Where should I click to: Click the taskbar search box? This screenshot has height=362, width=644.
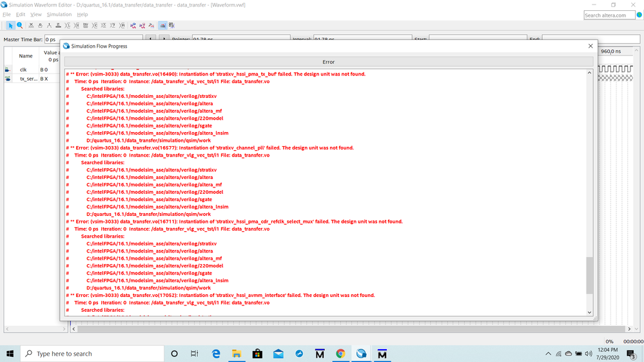pos(92,354)
